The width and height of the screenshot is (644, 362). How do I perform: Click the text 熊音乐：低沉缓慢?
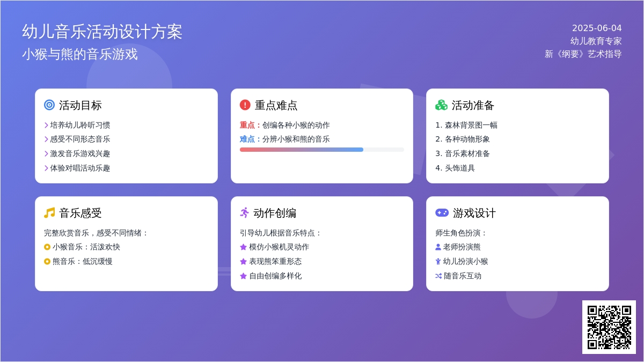point(83,262)
